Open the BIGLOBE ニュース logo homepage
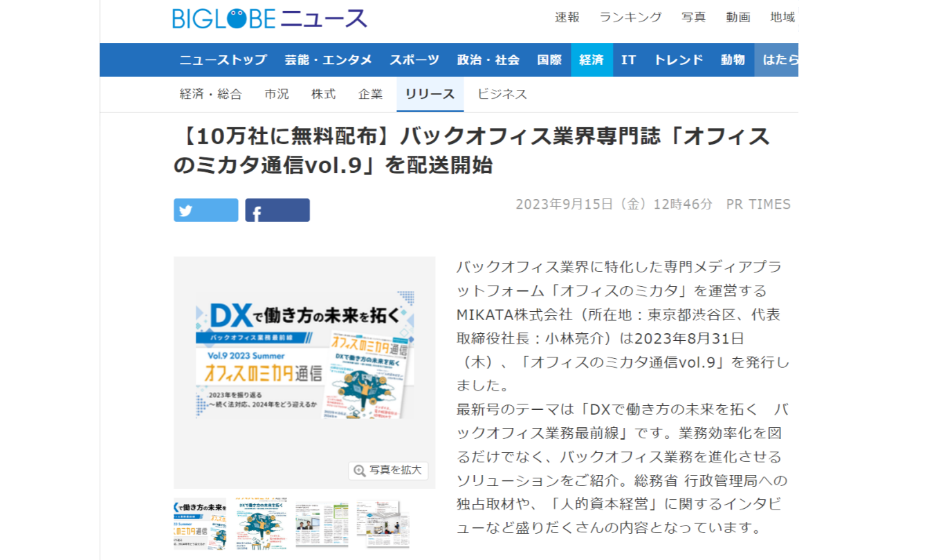 coord(270,18)
